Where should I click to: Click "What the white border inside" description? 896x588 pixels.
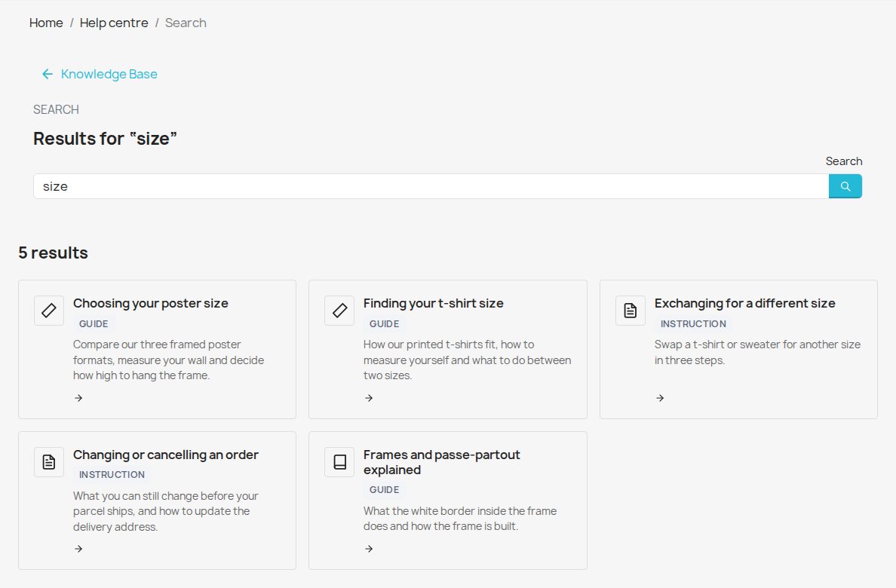click(x=460, y=519)
